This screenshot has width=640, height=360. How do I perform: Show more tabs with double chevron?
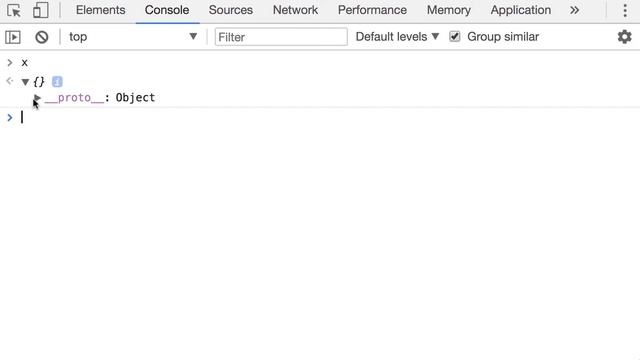(574, 10)
